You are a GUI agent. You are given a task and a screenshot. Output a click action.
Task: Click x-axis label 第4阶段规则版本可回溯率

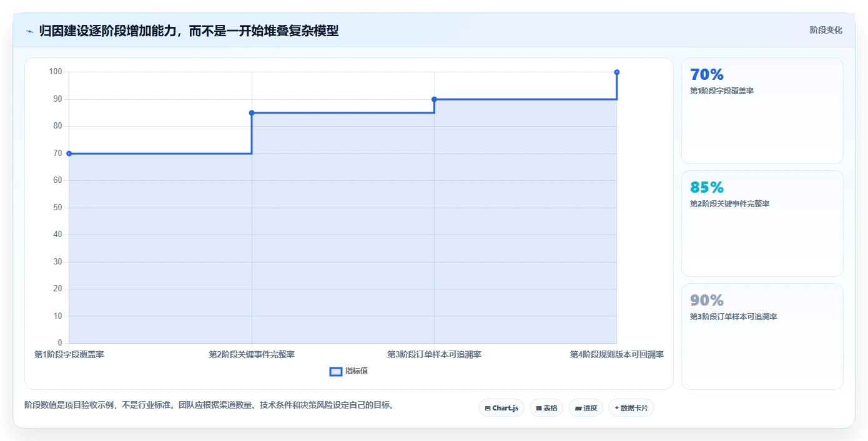click(617, 354)
